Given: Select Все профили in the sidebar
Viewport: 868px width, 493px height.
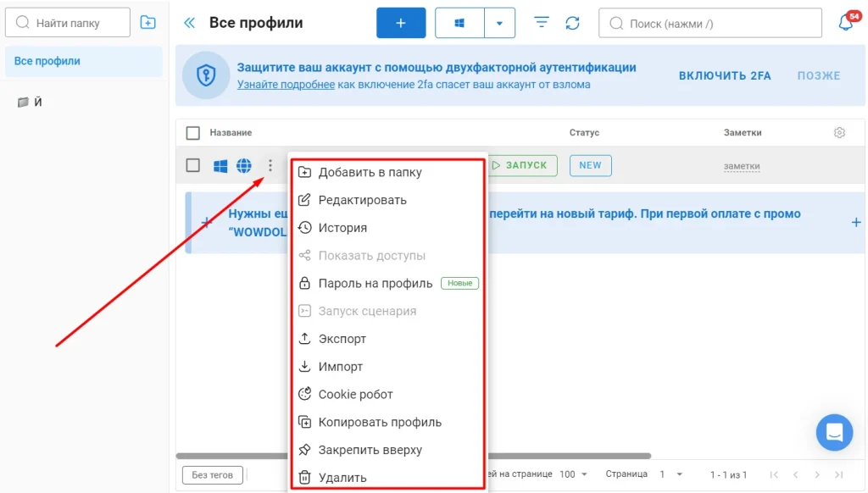Looking at the screenshot, I should pos(84,61).
